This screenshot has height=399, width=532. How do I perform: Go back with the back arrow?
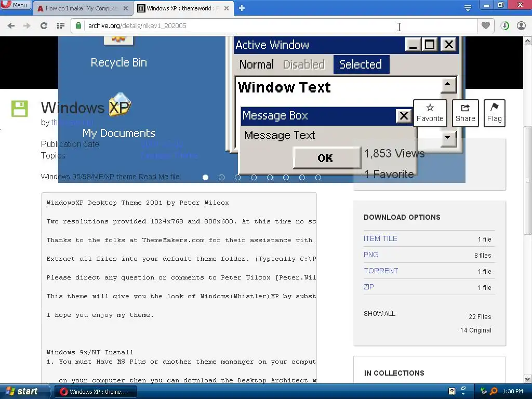tap(11, 26)
